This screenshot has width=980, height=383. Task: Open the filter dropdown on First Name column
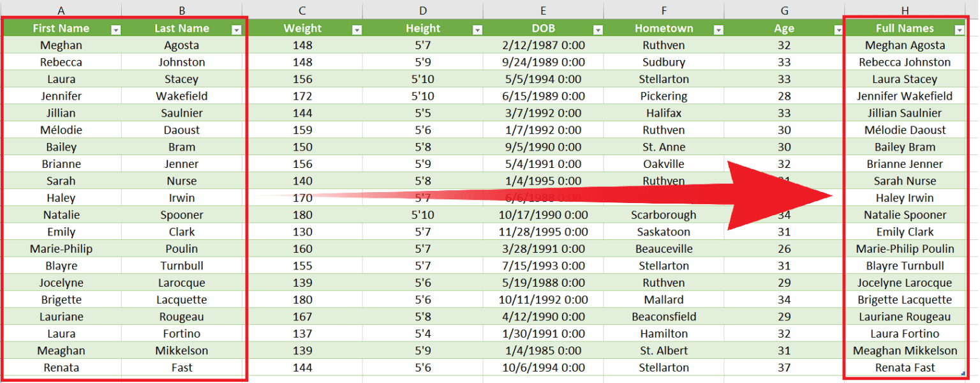pos(115,28)
